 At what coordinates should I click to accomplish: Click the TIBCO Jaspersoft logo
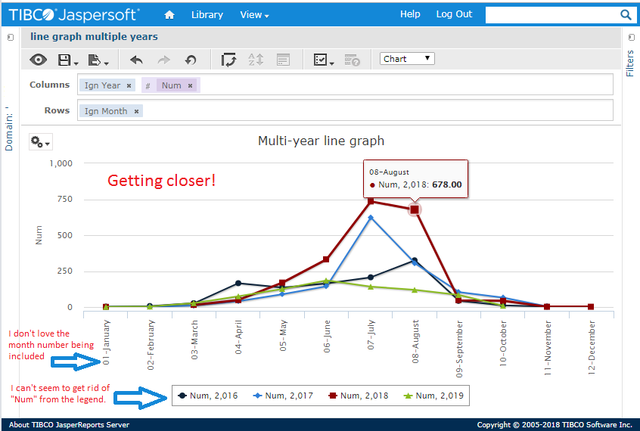tap(73, 15)
